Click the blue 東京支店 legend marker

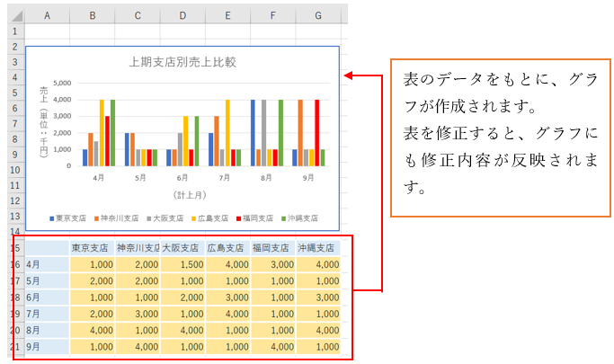(x=52, y=218)
